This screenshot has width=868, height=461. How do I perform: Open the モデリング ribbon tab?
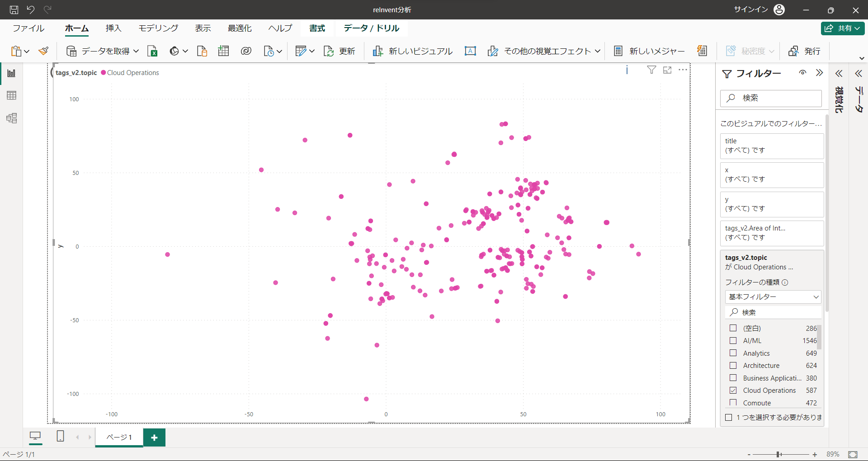click(158, 28)
